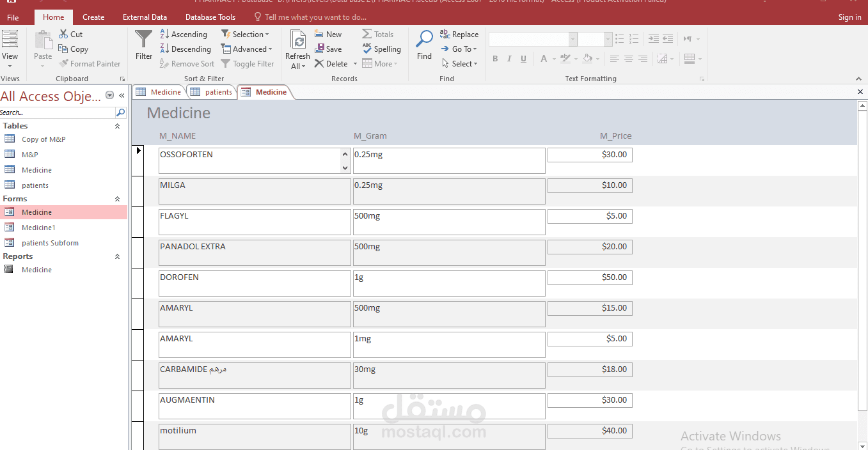Click the increase indent icon
The height and width of the screenshot is (450, 868).
[654, 39]
